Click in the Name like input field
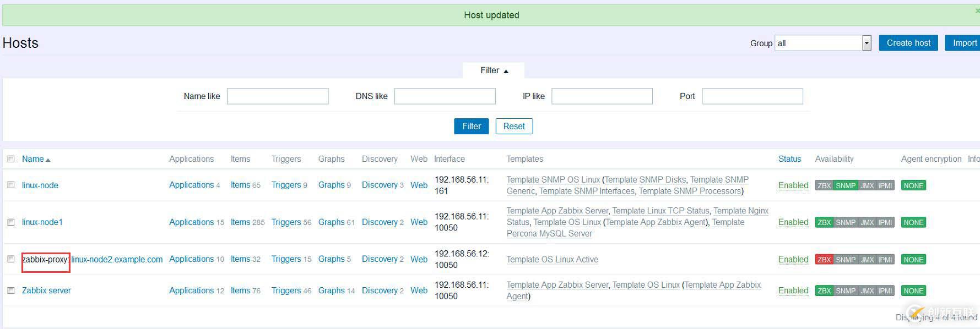 coord(278,96)
